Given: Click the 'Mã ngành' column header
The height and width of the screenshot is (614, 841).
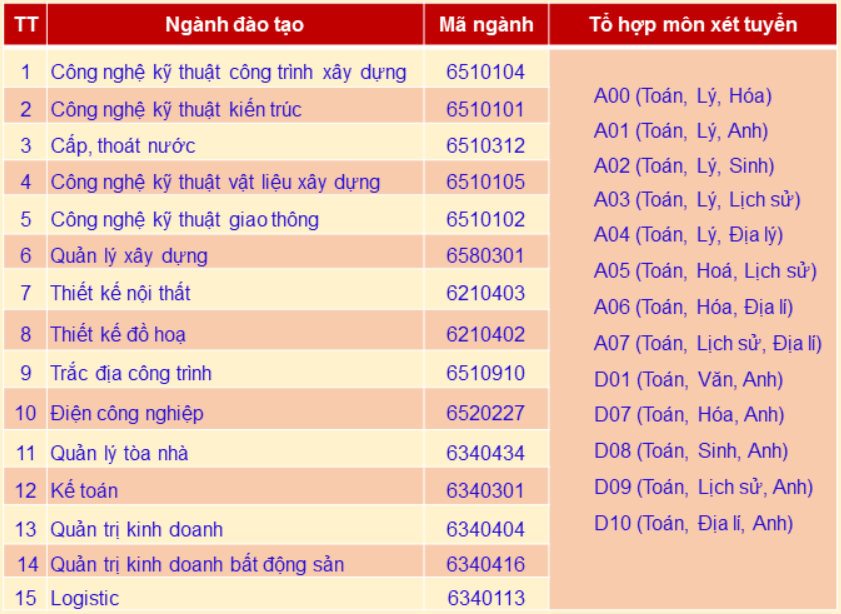Looking at the screenshot, I should (x=486, y=25).
